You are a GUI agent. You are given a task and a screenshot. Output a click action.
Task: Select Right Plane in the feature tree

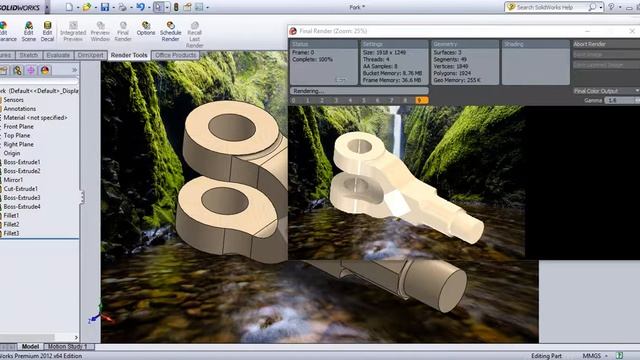pyautogui.click(x=18, y=144)
